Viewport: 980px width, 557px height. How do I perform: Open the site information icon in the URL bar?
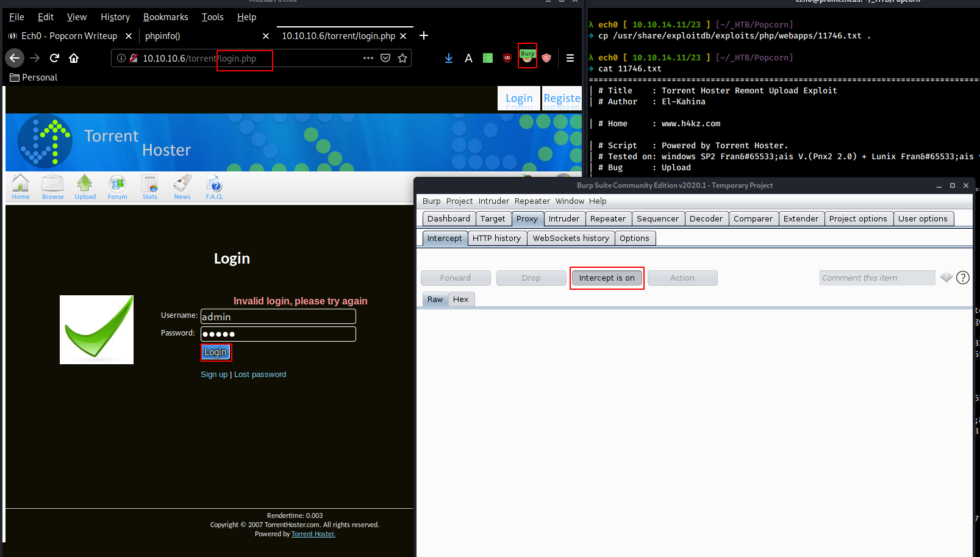tap(121, 58)
